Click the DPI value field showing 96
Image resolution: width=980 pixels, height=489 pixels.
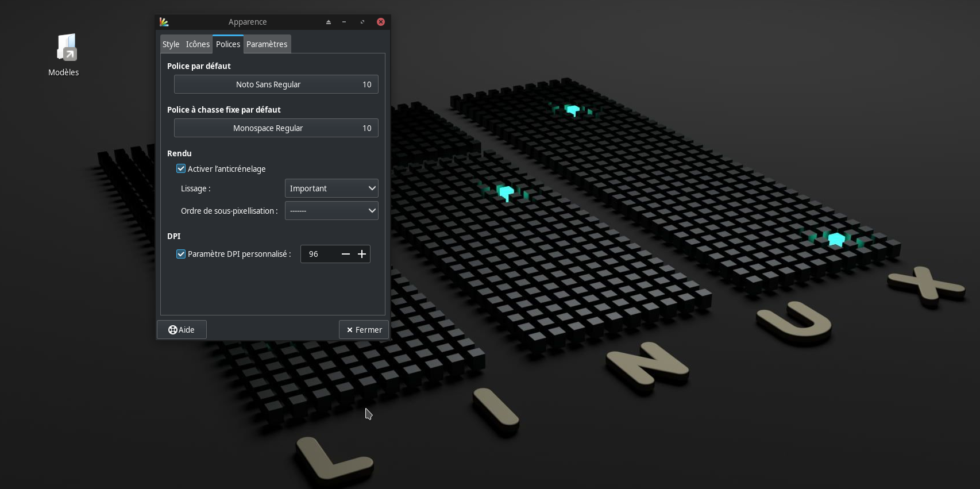pyautogui.click(x=319, y=254)
